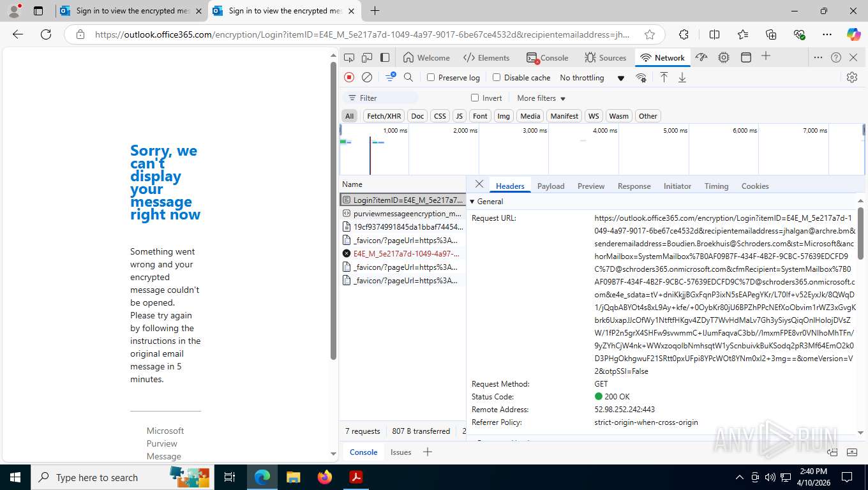Open the Preview tab

tap(591, 186)
